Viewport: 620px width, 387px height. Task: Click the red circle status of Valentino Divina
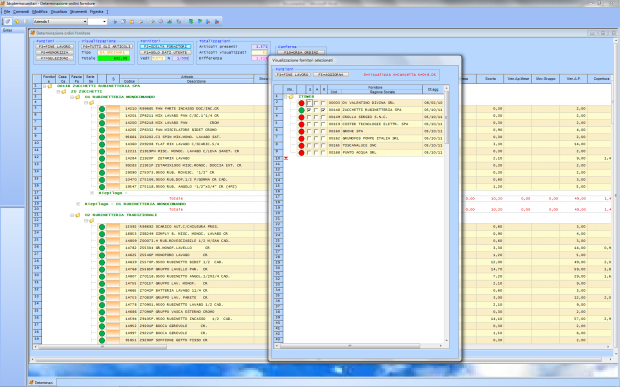(x=301, y=103)
